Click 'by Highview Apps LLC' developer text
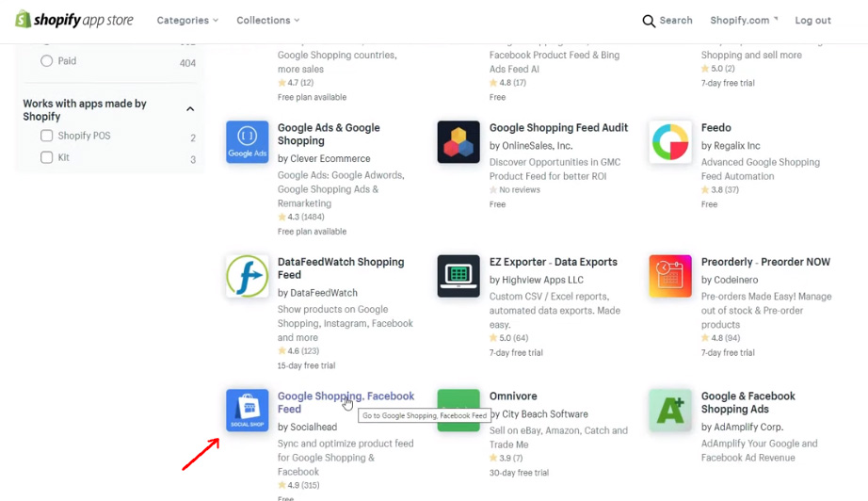868x501 pixels. point(537,280)
